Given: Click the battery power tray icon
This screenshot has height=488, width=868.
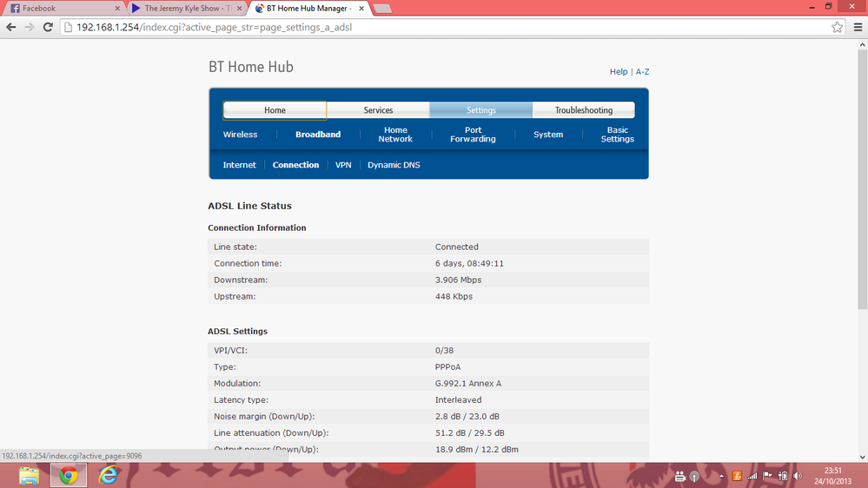Looking at the screenshot, I should tap(783, 476).
